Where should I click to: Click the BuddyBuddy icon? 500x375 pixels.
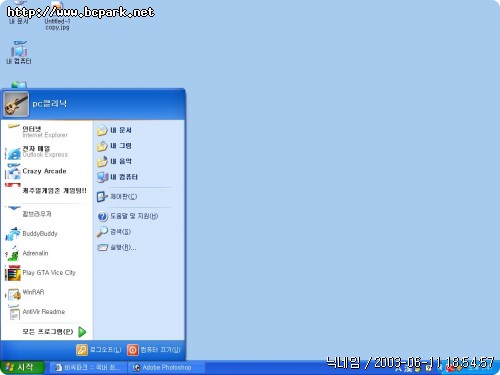pyautogui.click(x=13, y=234)
